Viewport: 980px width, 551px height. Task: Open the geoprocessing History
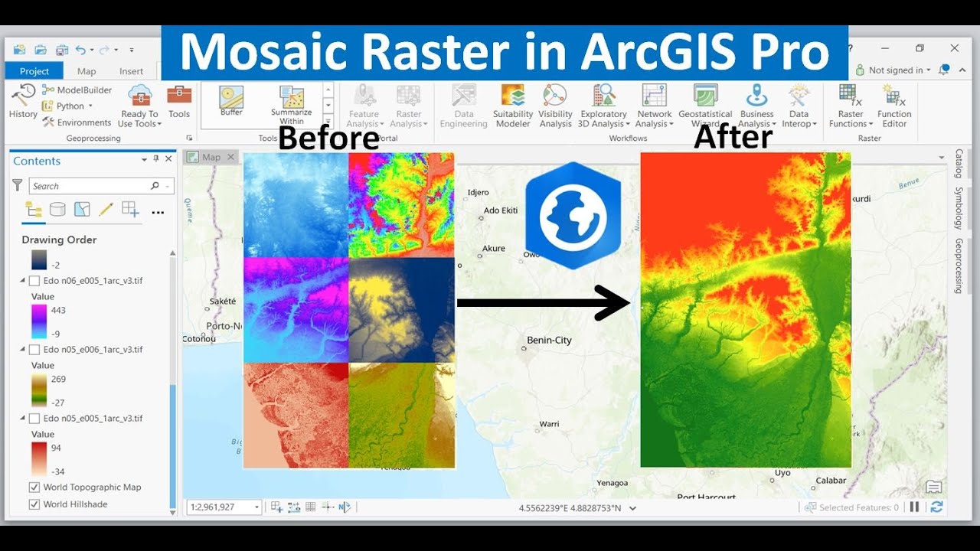pos(23,101)
